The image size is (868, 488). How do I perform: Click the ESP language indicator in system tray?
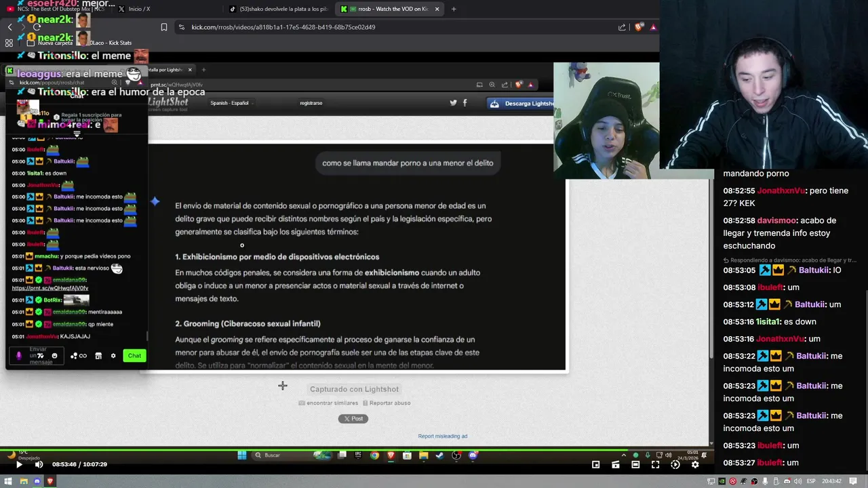[x=810, y=481]
